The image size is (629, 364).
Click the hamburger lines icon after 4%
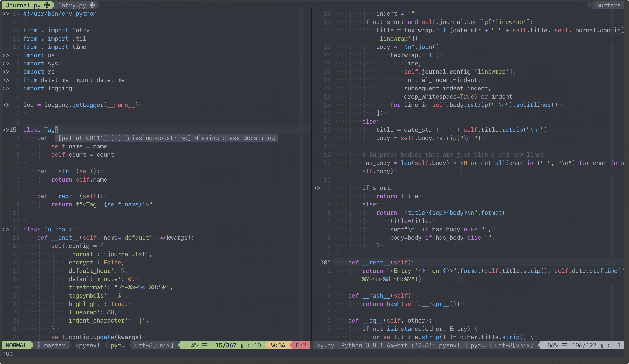205,345
